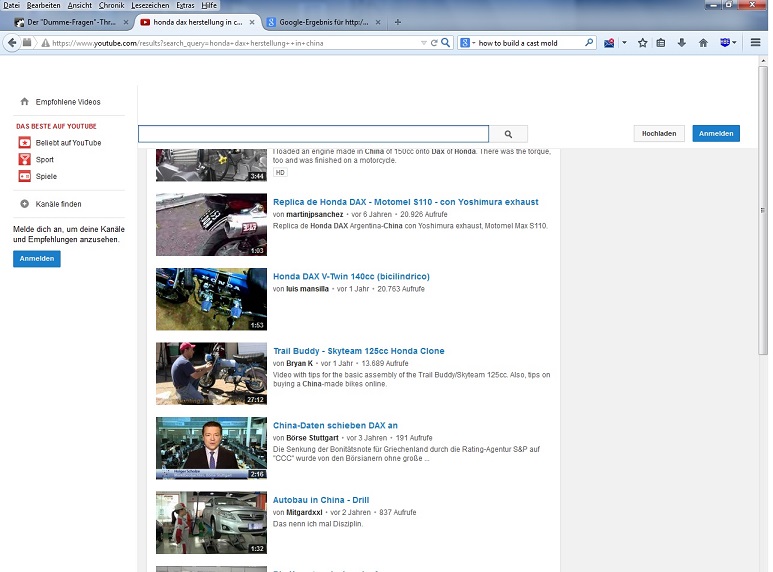Viewport: 773px width, 572px height.
Task: Open the Firefox hamburger menu
Action: (755, 43)
